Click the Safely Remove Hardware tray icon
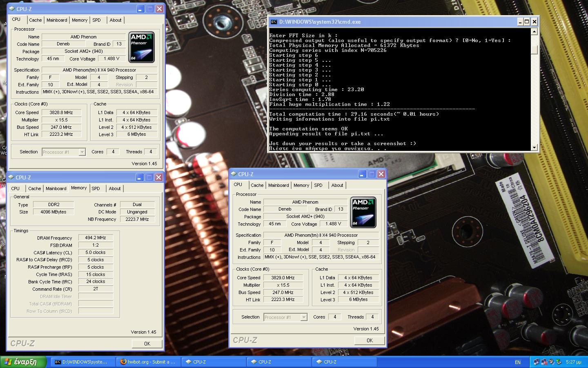Image resolution: width=588 pixels, height=368 pixels. coord(559,362)
